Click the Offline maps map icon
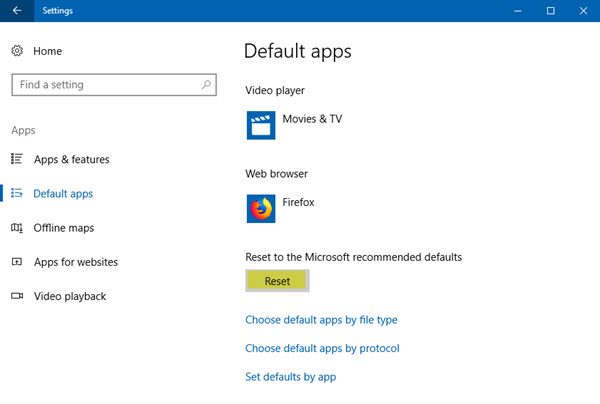The height and width of the screenshot is (404, 600). 17,228
